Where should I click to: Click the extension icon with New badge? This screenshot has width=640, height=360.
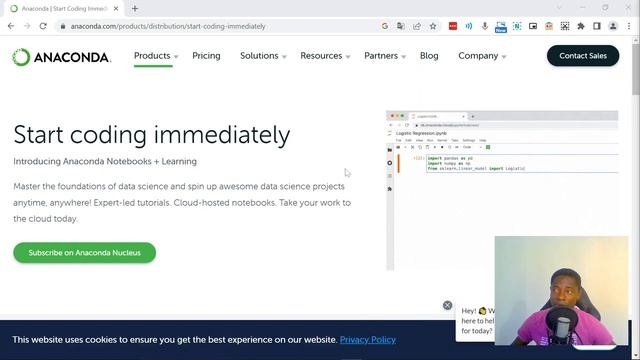pos(501,27)
